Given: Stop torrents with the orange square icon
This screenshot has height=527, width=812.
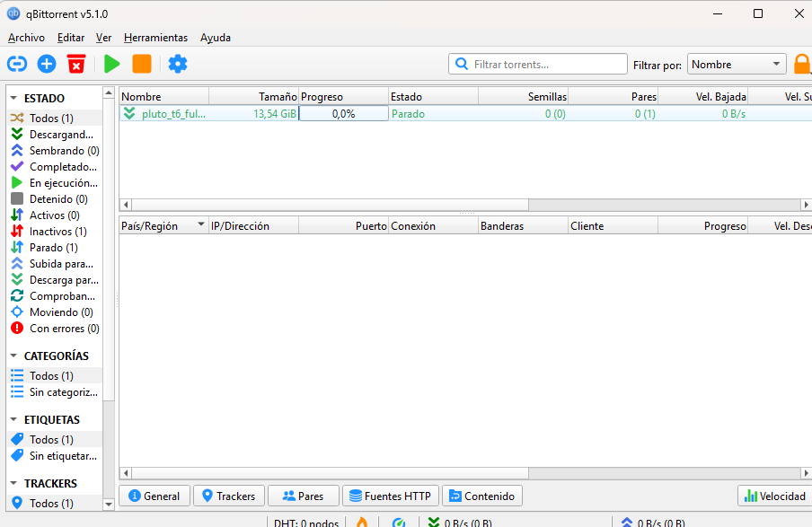Looking at the screenshot, I should pyautogui.click(x=142, y=65).
